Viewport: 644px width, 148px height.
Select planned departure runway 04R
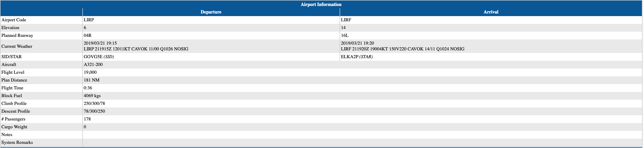tap(88, 36)
